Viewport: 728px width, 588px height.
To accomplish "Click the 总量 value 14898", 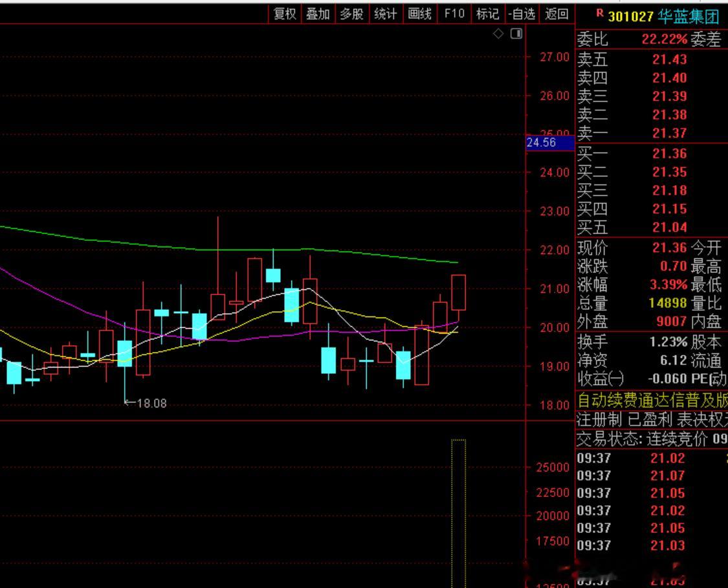I will point(668,303).
